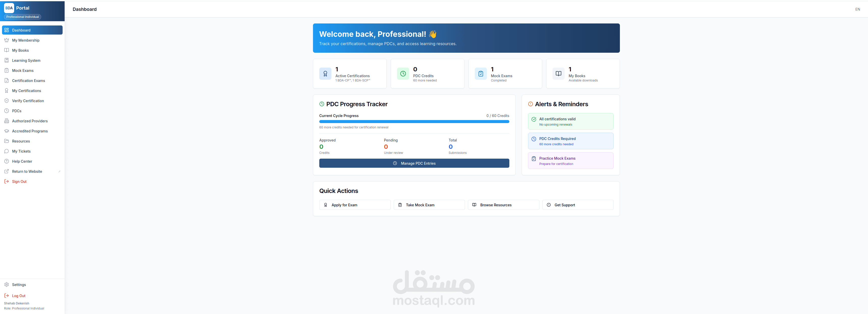This screenshot has width=868, height=314.
Task: Click the Mock Exams clipboard card icon
Action: pos(481,74)
